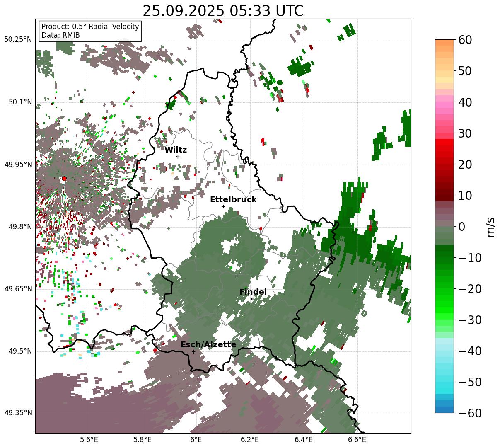
Task: Click the colorbar −10 tick label
Action: (469, 257)
